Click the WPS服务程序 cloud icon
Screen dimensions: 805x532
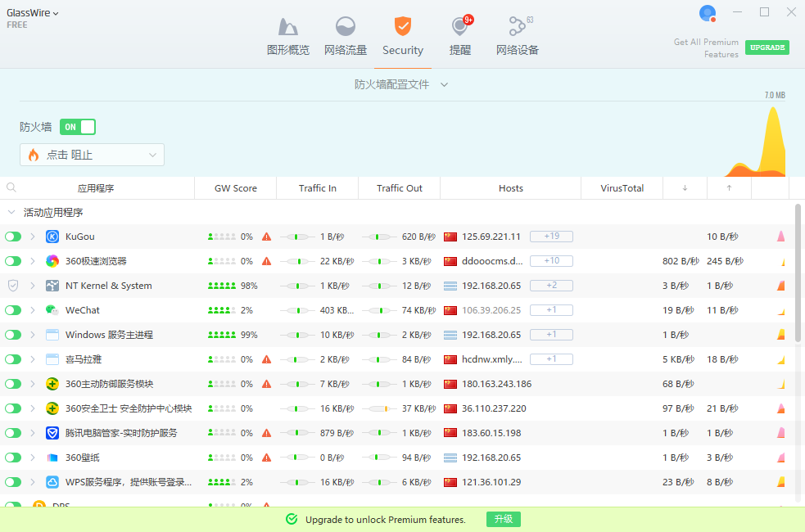[x=52, y=482]
